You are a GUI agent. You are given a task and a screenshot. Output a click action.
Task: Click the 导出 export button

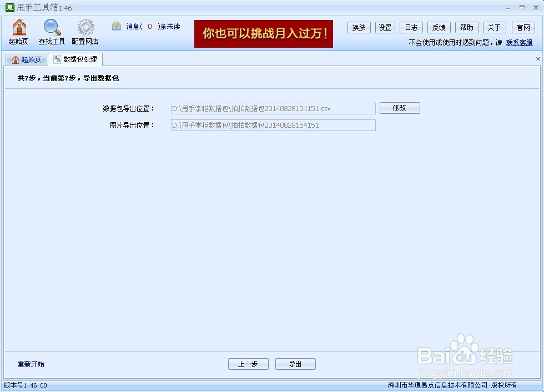pos(295,364)
